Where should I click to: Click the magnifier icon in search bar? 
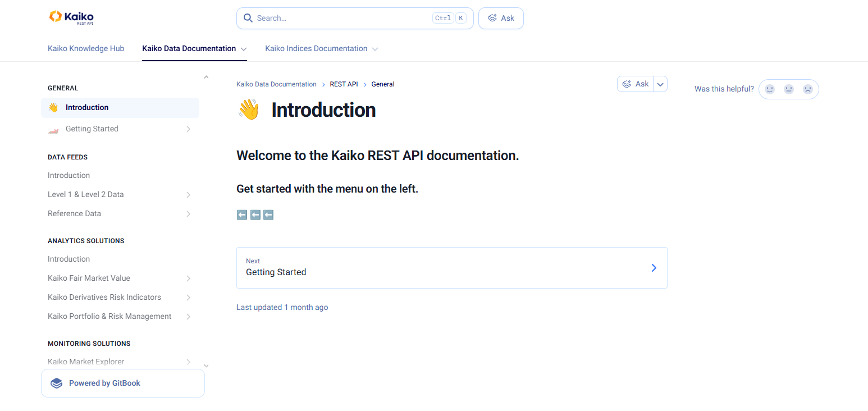pyautogui.click(x=248, y=18)
